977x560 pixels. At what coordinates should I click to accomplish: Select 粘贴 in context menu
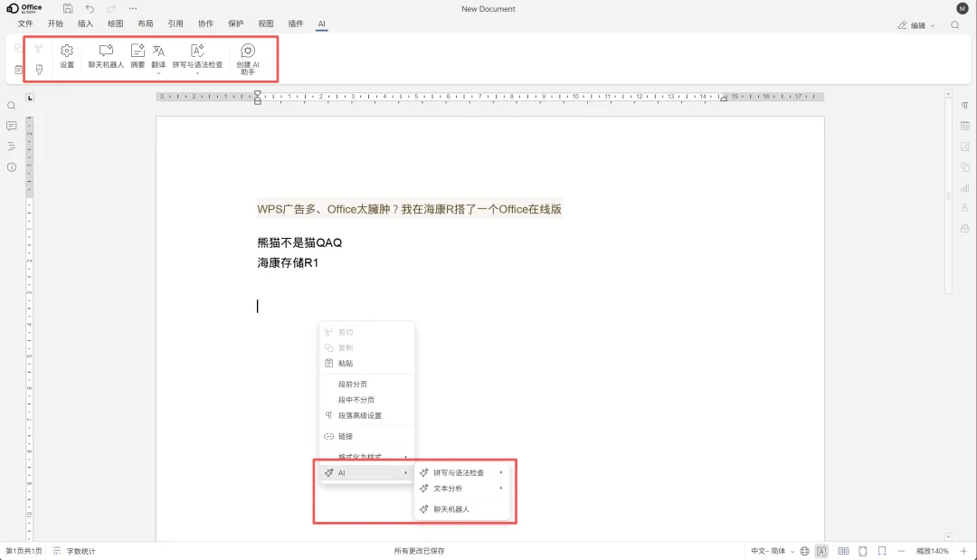[366, 363]
